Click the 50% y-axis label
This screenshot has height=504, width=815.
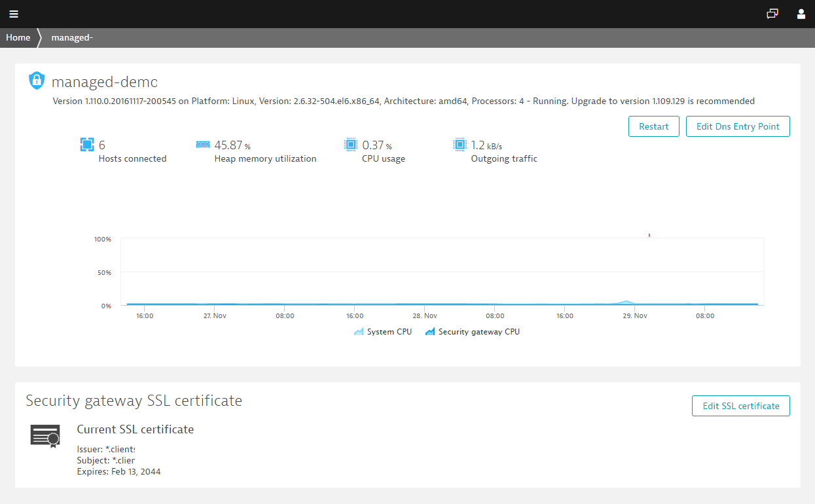[105, 272]
